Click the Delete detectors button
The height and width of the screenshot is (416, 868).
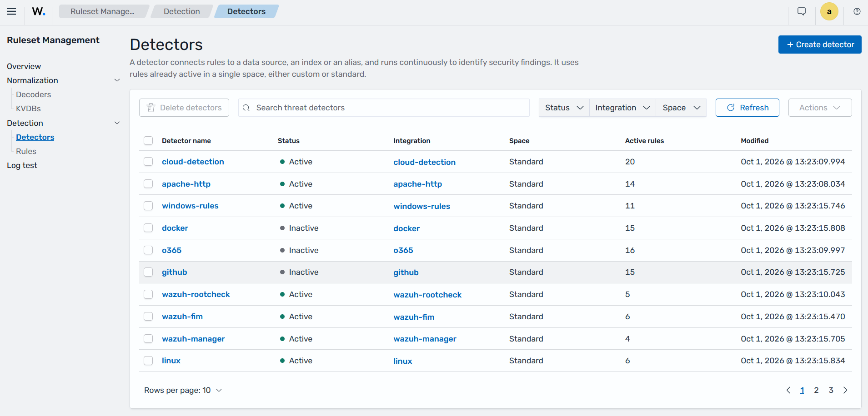[x=184, y=108]
